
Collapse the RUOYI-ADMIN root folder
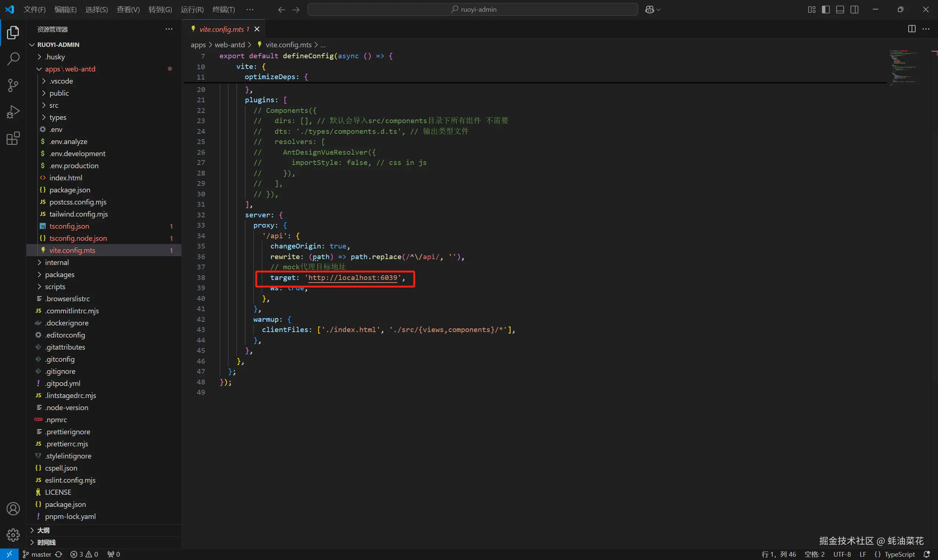tap(104, 44)
